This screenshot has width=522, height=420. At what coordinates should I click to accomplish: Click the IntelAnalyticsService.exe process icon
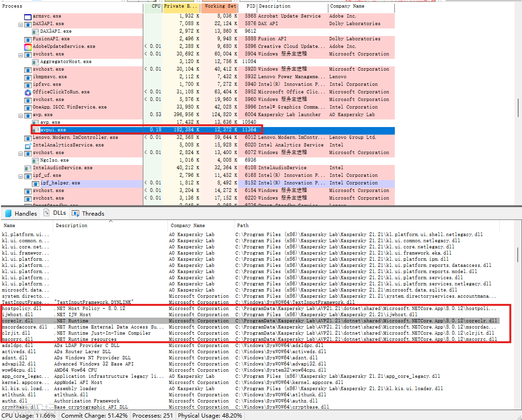(28, 146)
